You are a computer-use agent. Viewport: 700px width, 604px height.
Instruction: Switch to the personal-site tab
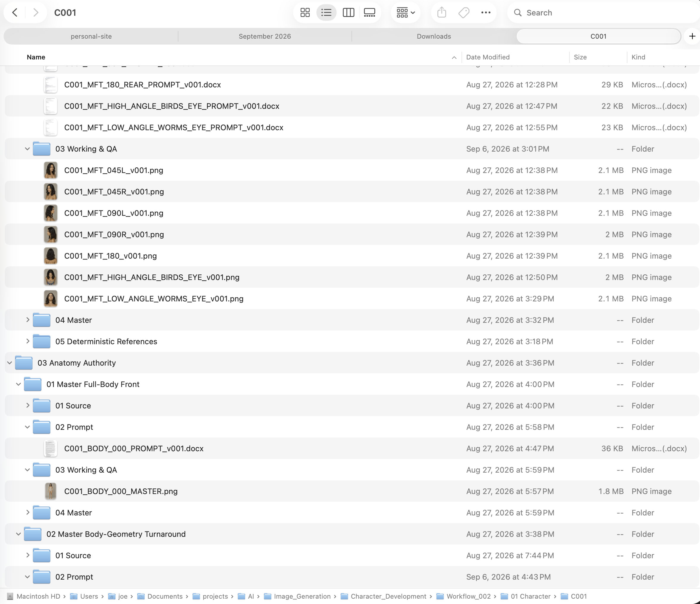pyautogui.click(x=91, y=37)
